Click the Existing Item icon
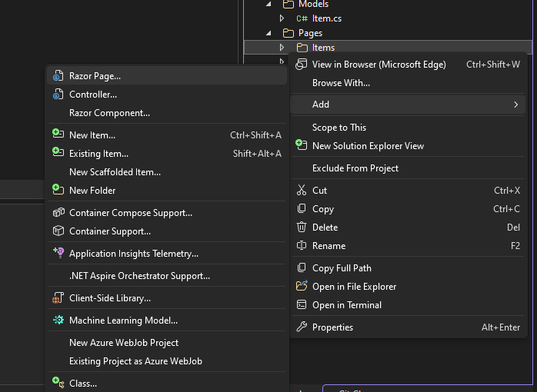This screenshot has width=537, height=392. 58,152
